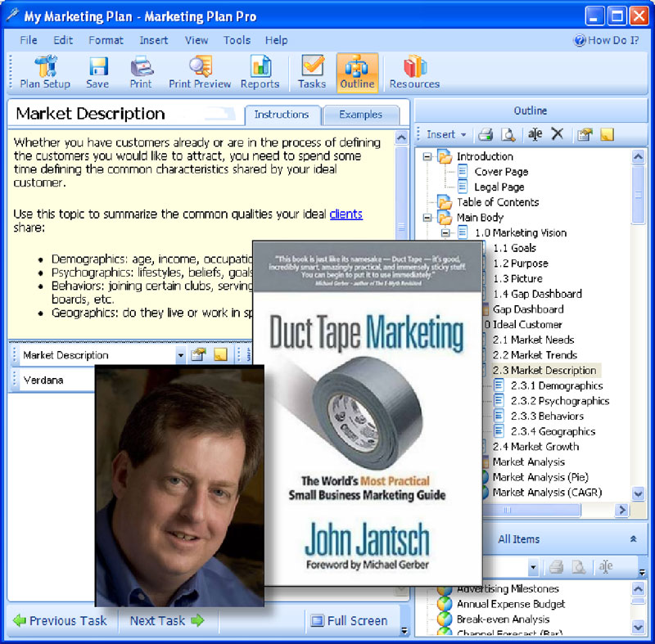Open the Help menu
The width and height of the screenshot is (655, 644).
[276, 40]
